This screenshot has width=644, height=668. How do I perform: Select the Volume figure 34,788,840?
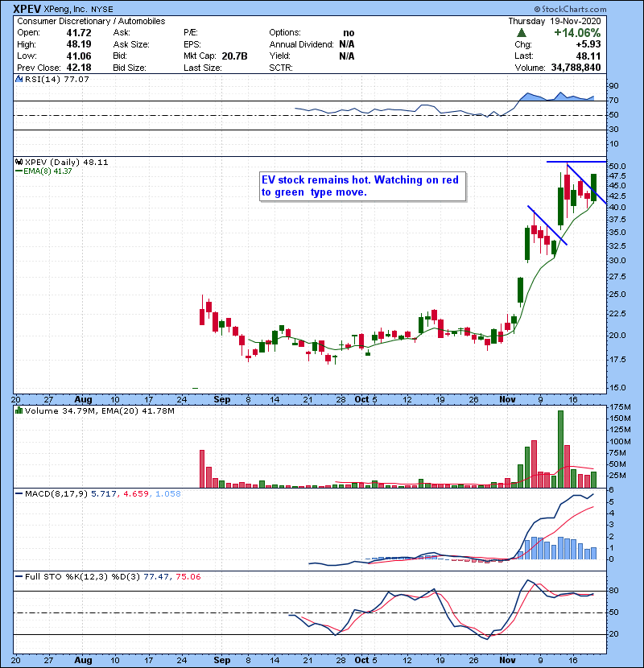coord(576,68)
